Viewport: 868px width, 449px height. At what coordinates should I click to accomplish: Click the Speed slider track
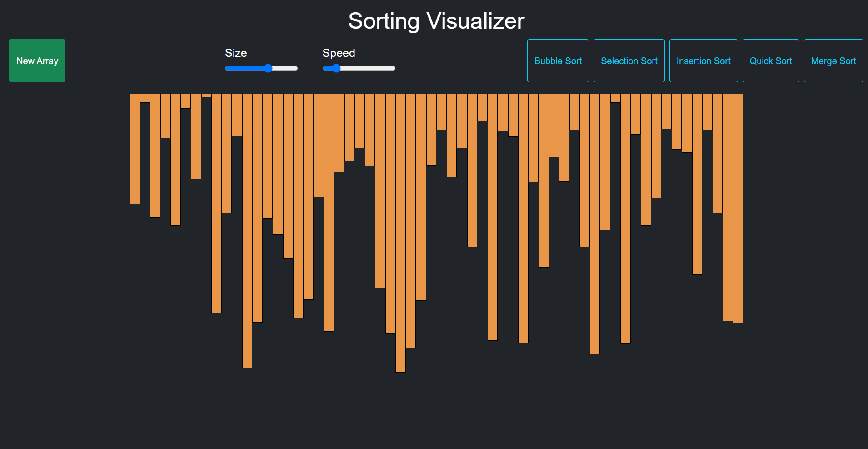point(373,68)
